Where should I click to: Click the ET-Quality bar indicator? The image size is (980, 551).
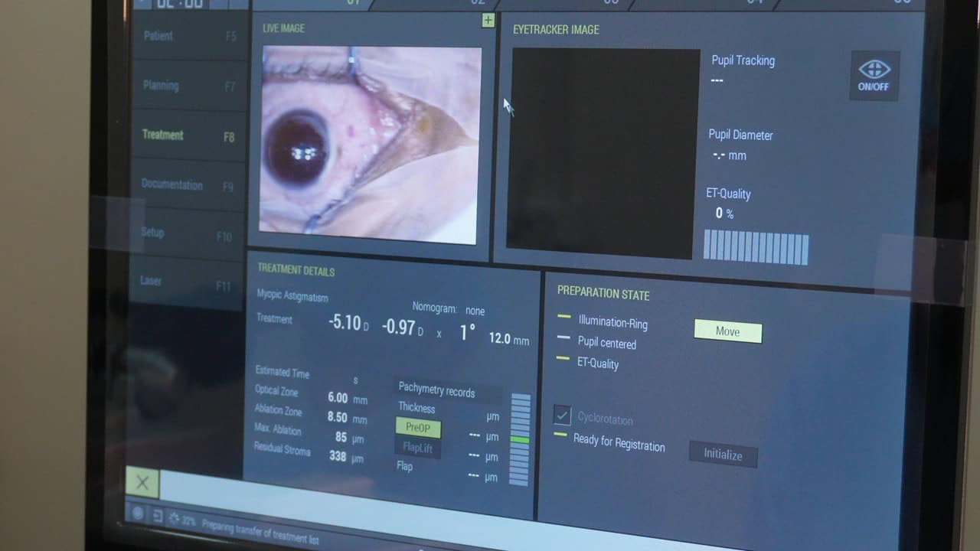click(x=756, y=249)
